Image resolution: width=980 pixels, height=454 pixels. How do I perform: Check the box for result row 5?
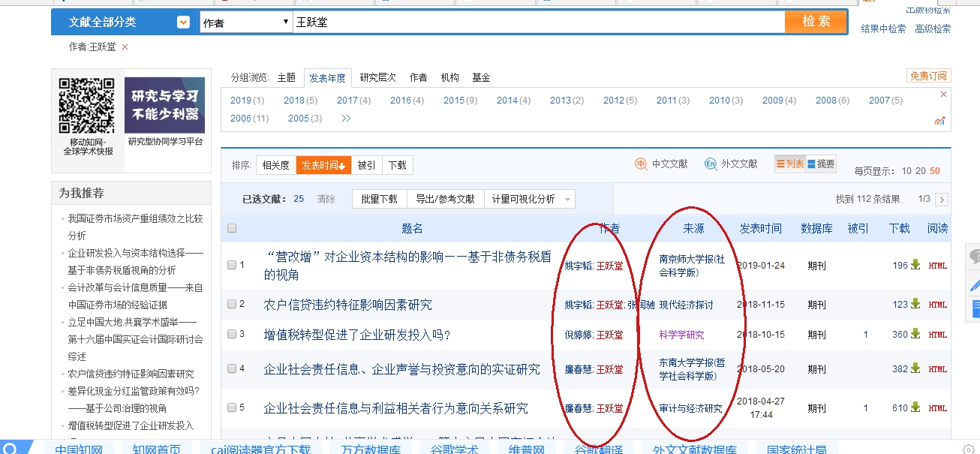point(232,408)
